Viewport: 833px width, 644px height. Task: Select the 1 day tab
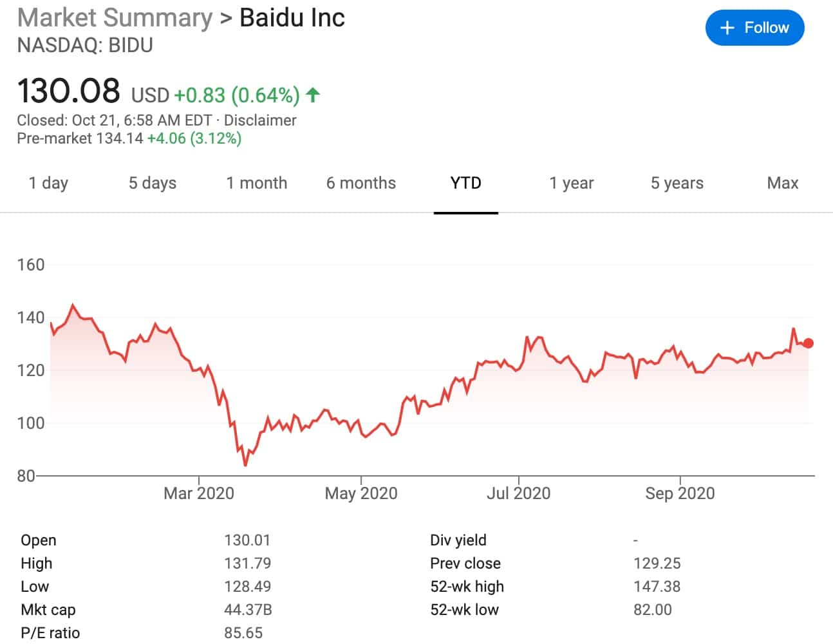tap(48, 183)
